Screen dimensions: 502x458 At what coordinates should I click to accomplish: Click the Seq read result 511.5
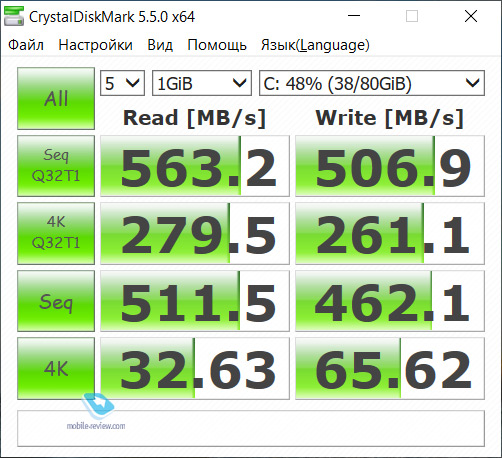point(195,301)
